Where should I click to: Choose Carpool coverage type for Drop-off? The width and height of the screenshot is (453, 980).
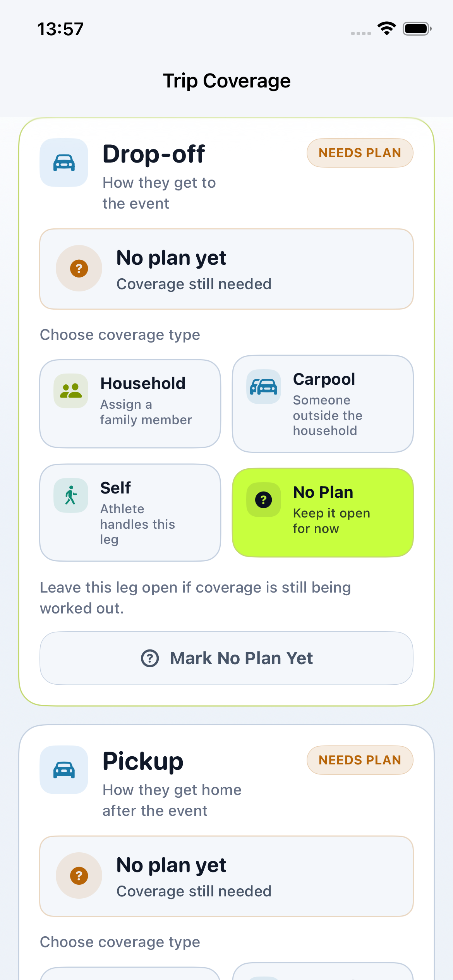(x=323, y=404)
